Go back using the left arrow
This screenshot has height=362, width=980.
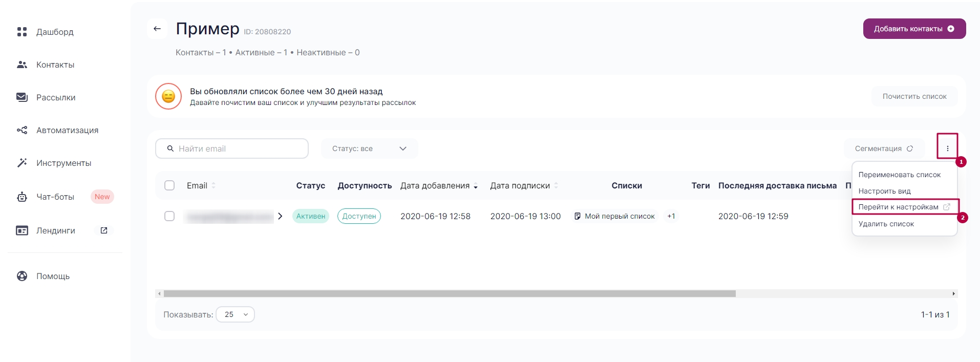[157, 29]
